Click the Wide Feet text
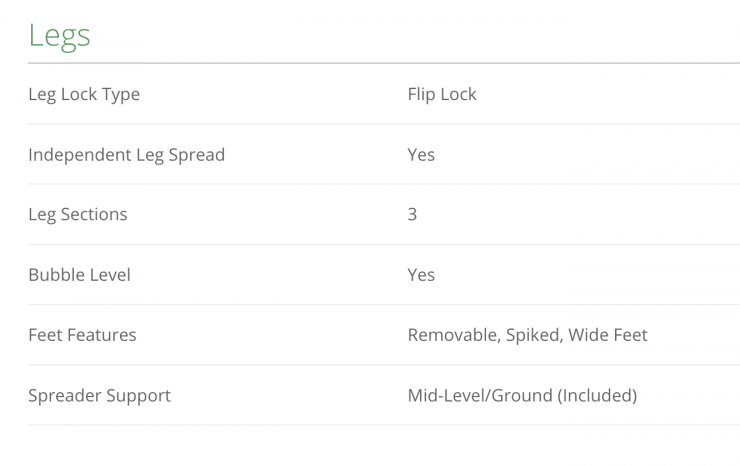 [608, 335]
